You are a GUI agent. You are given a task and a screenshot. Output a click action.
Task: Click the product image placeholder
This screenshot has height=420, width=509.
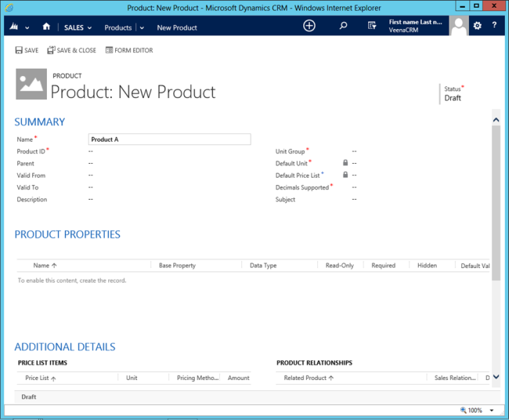31,84
